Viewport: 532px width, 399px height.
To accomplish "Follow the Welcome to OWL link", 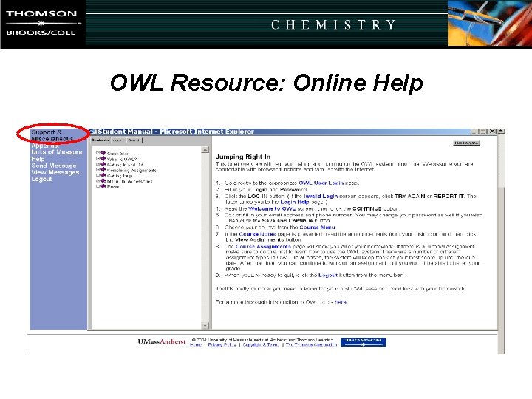I will point(272,208).
